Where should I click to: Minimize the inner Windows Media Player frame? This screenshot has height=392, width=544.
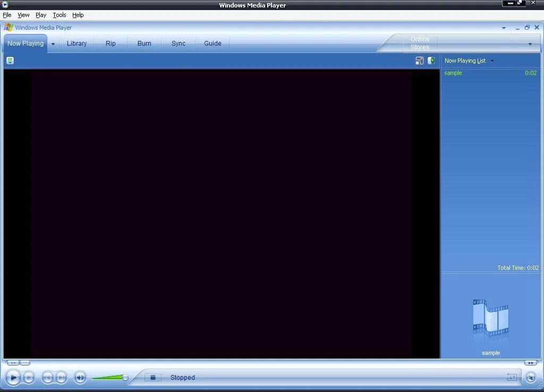tap(517, 28)
